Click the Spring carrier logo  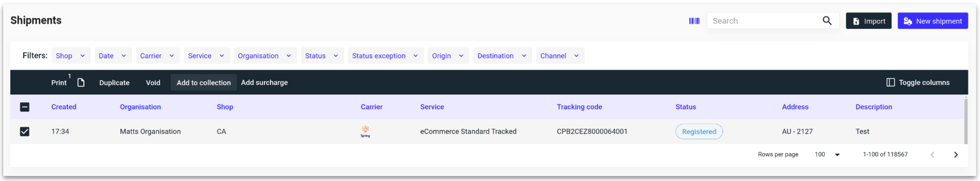click(365, 132)
